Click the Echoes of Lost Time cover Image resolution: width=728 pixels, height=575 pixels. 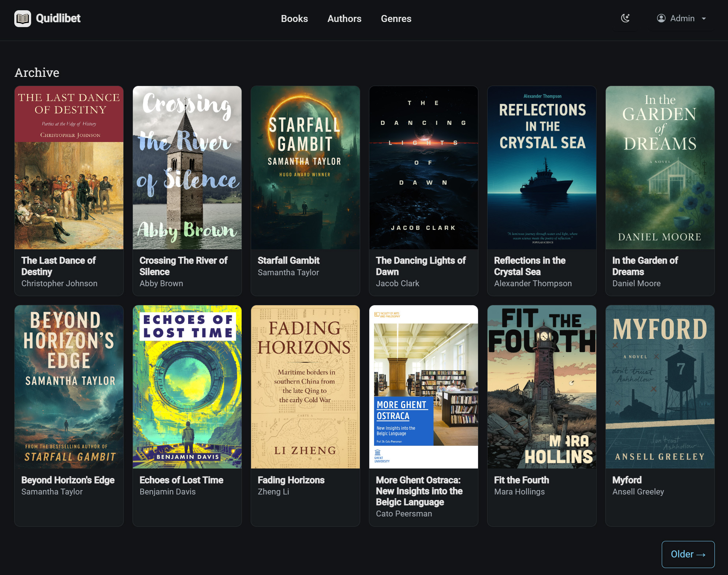[x=187, y=387]
